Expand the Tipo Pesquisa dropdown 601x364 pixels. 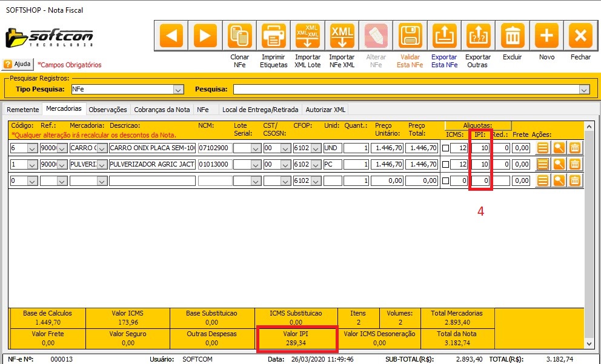click(178, 90)
